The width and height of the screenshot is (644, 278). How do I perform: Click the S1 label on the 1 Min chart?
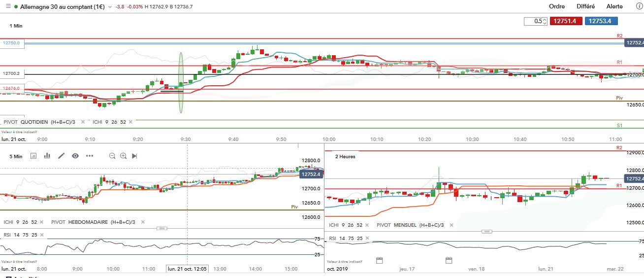[x=619, y=126]
